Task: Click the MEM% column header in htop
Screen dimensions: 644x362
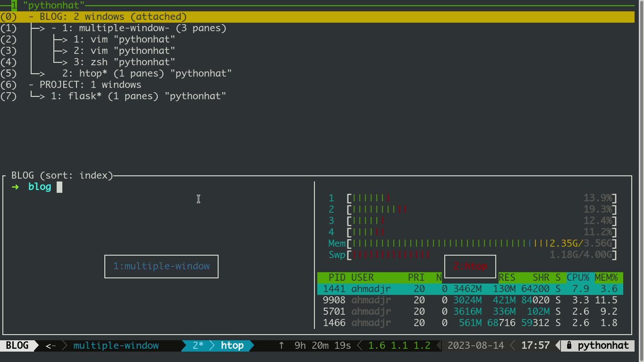Action: [606, 277]
